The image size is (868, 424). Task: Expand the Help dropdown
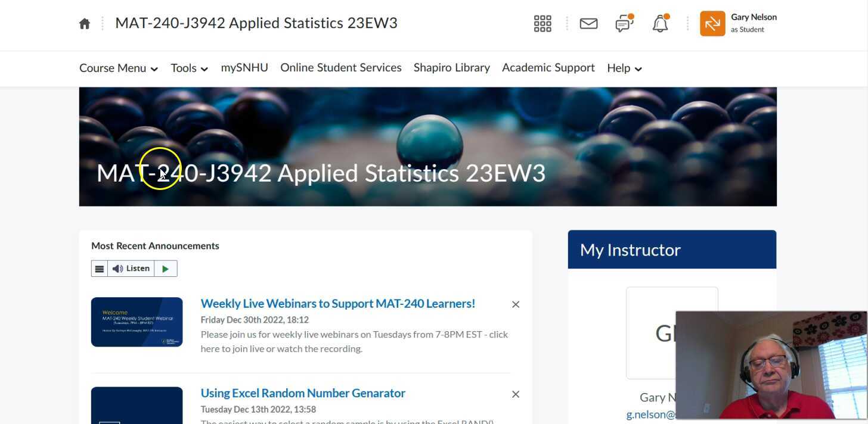624,68
